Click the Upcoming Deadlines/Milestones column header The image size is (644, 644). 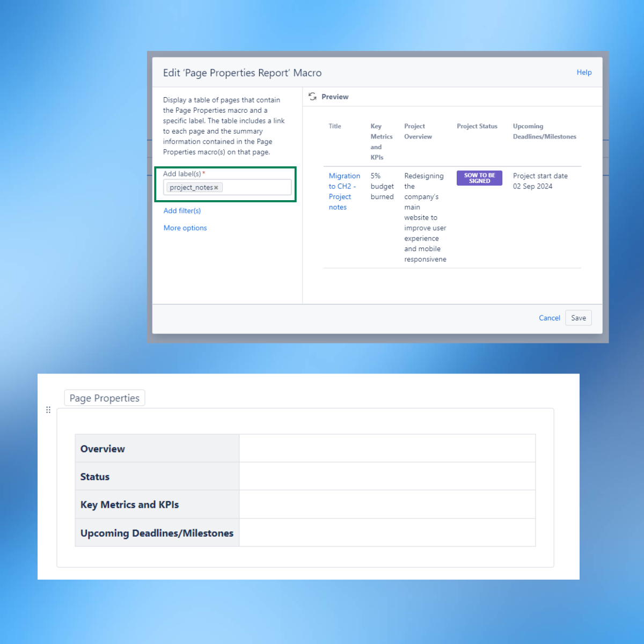point(544,131)
